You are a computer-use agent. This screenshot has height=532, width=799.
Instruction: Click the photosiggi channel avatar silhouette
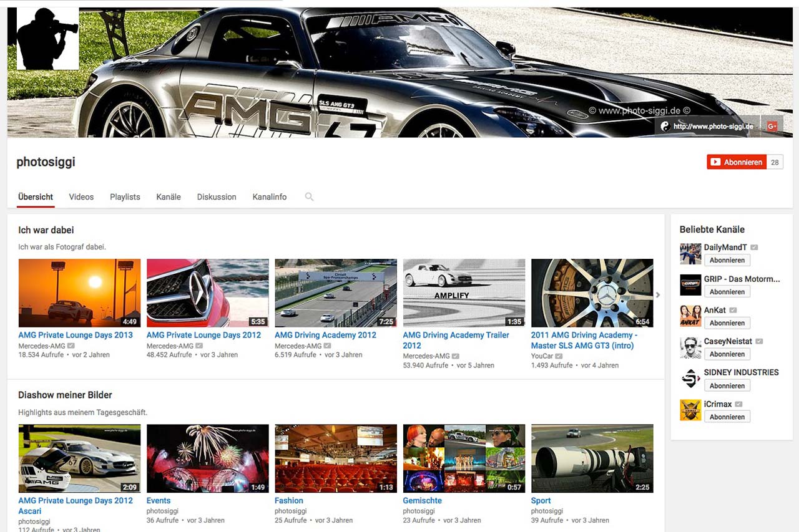tap(48, 38)
